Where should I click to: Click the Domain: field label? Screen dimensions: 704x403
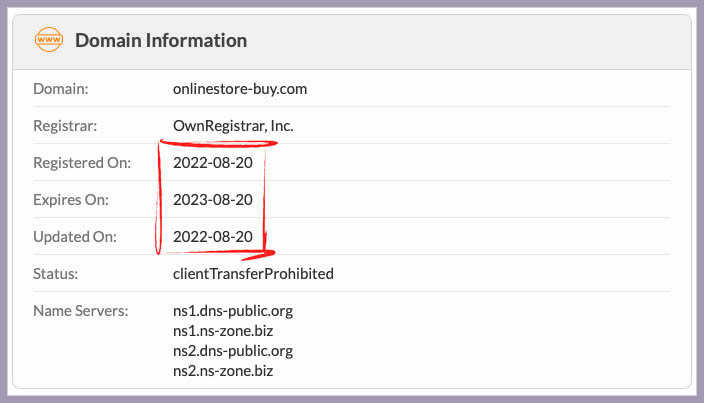tap(61, 89)
